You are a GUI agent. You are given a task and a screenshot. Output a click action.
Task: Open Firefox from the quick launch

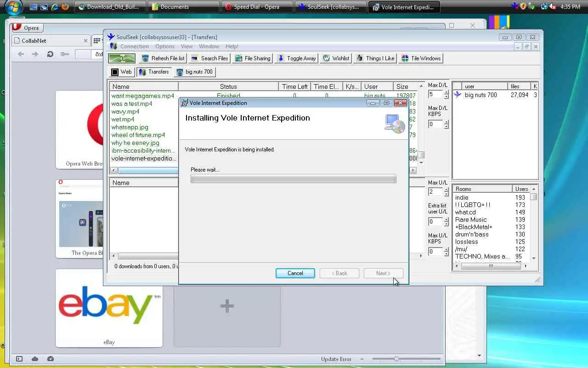tap(65, 7)
